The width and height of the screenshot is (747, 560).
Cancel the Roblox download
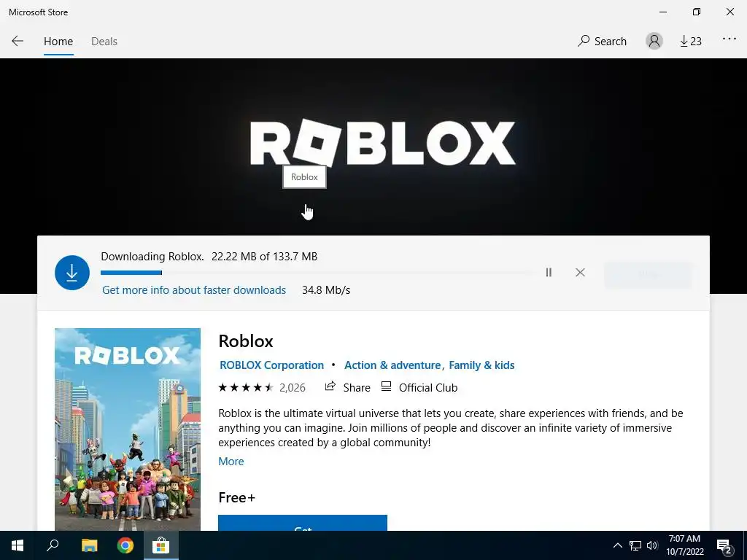tap(580, 273)
